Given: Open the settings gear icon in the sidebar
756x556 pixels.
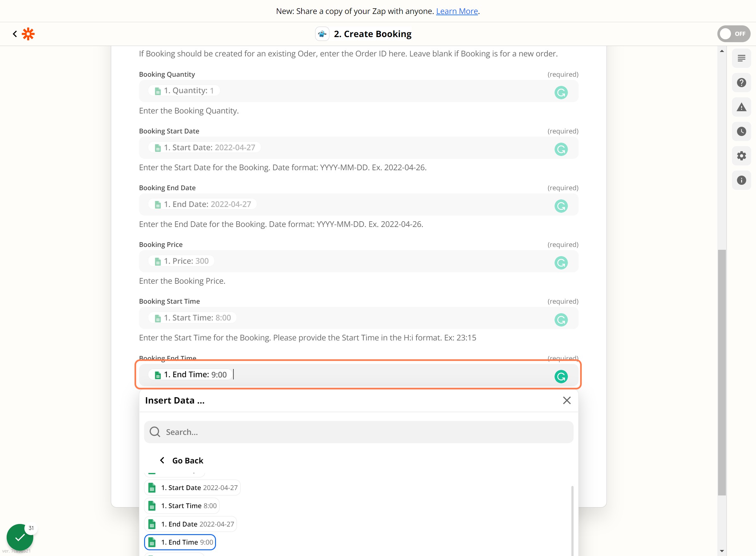Looking at the screenshot, I should [741, 156].
